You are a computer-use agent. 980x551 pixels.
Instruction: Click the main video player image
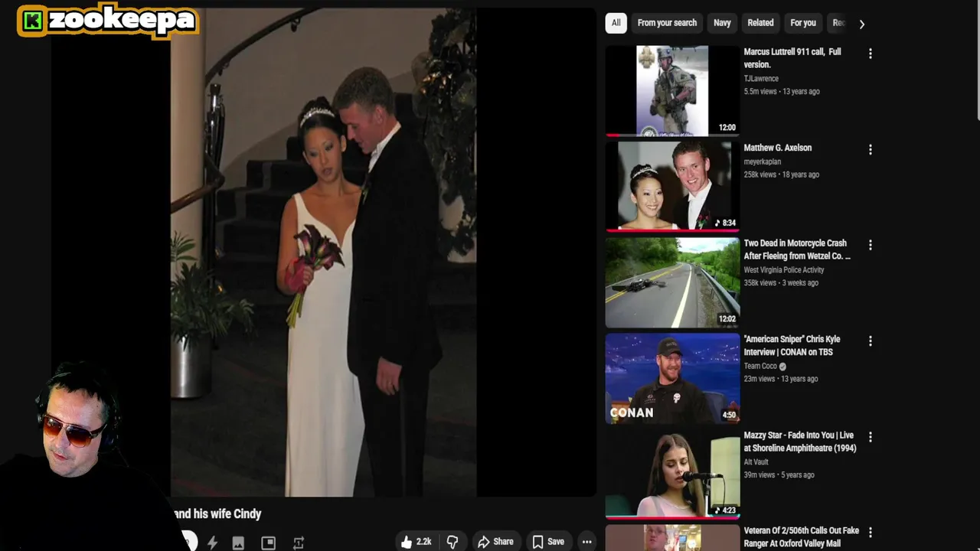[x=323, y=253]
